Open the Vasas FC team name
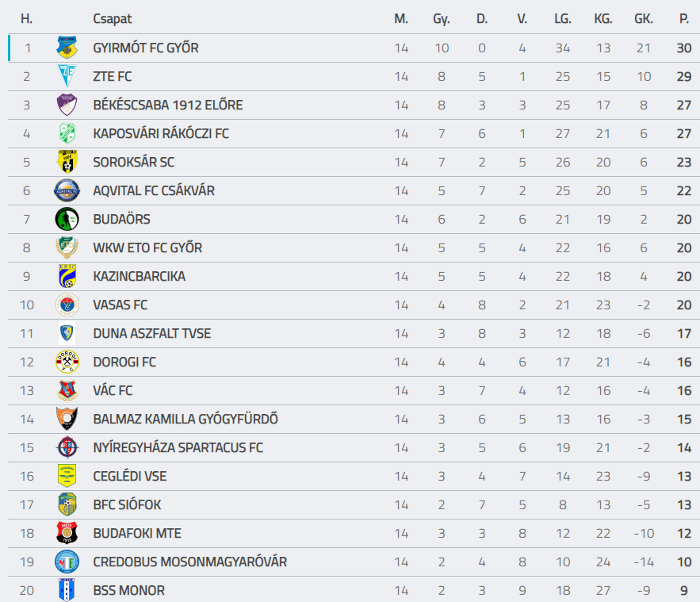The image size is (700, 602). point(120,305)
